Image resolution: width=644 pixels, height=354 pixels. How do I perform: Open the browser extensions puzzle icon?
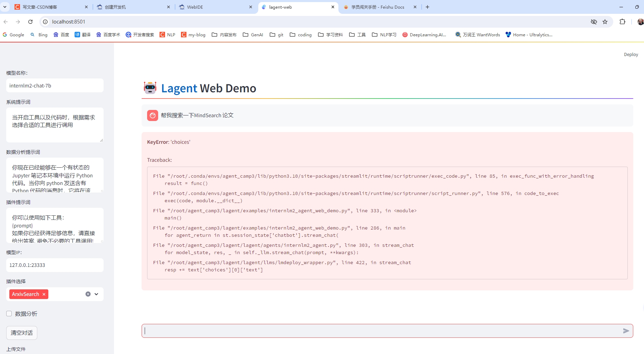point(623,22)
